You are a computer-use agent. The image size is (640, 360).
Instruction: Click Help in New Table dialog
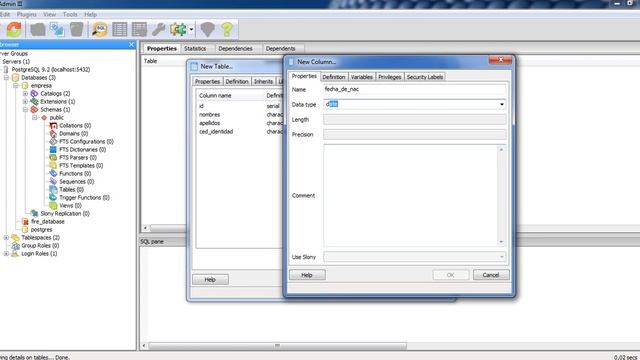click(x=210, y=279)
